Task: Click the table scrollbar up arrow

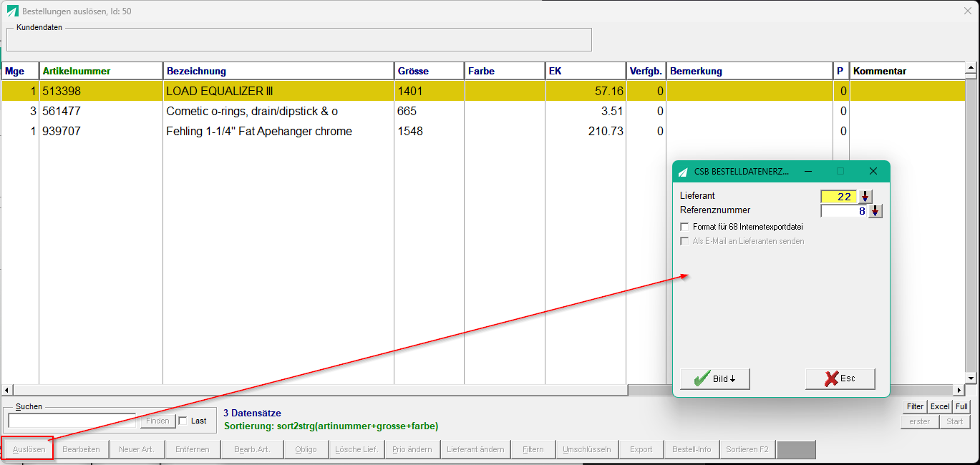Action: tap(971, 69)
